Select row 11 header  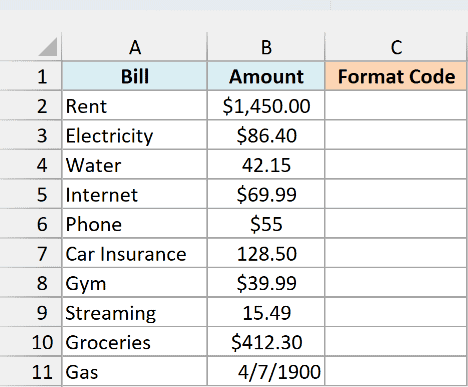[x=31, y=371]
